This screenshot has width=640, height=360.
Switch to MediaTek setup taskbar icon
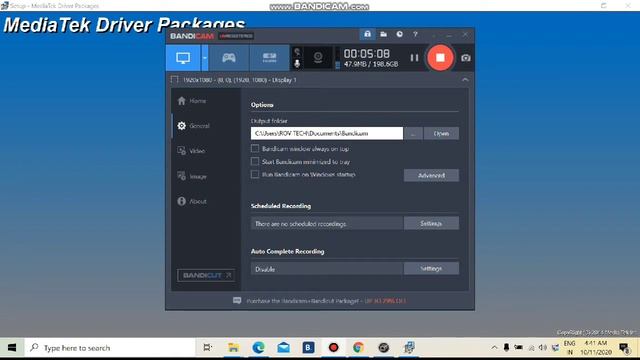coord(409,348)
